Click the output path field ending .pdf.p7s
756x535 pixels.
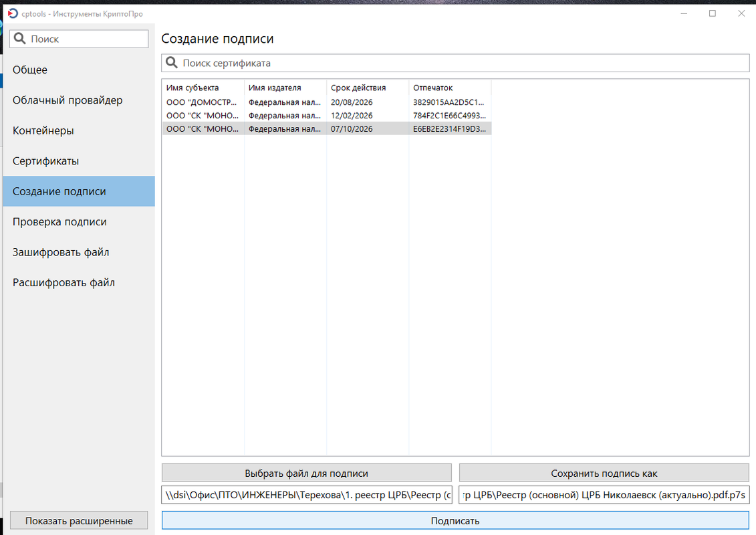[x=604, y=495]
